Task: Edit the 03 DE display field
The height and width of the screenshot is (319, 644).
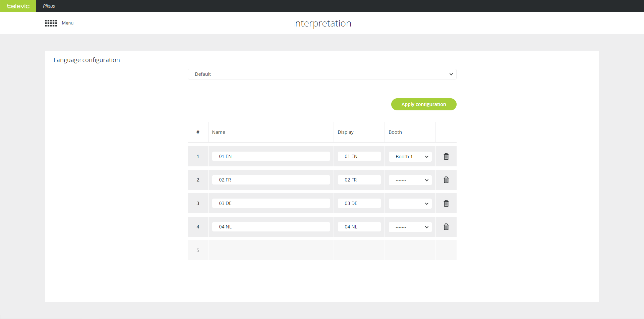Action: (x=359, y=203)
